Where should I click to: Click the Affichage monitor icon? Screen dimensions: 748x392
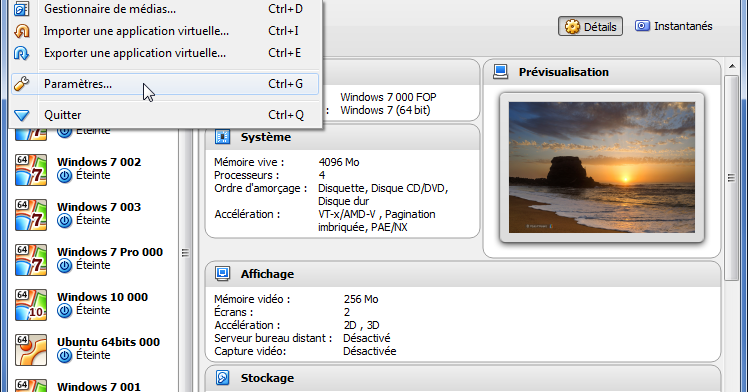[222, 274]
